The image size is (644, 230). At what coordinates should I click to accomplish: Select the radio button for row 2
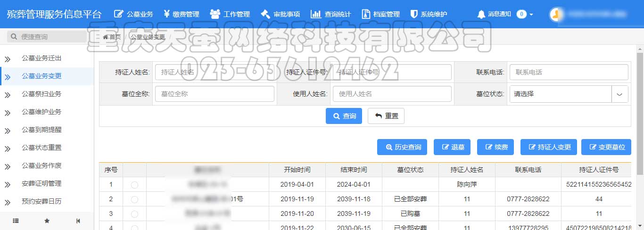(x=134, y=199)
